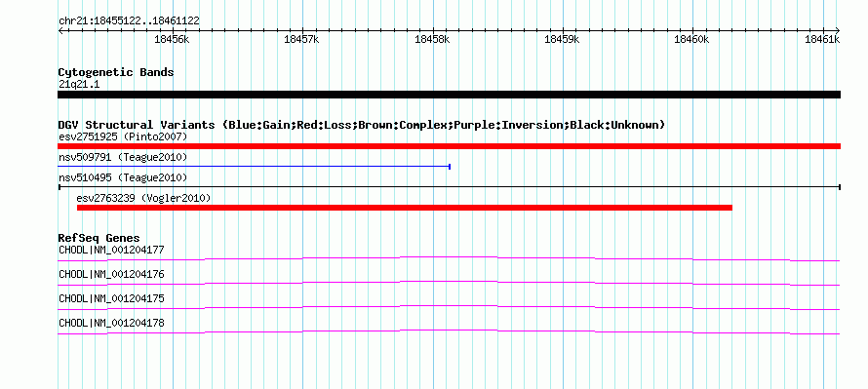
Task: Select the red esv2763239 loss variant bar
Action: [405, 208]
